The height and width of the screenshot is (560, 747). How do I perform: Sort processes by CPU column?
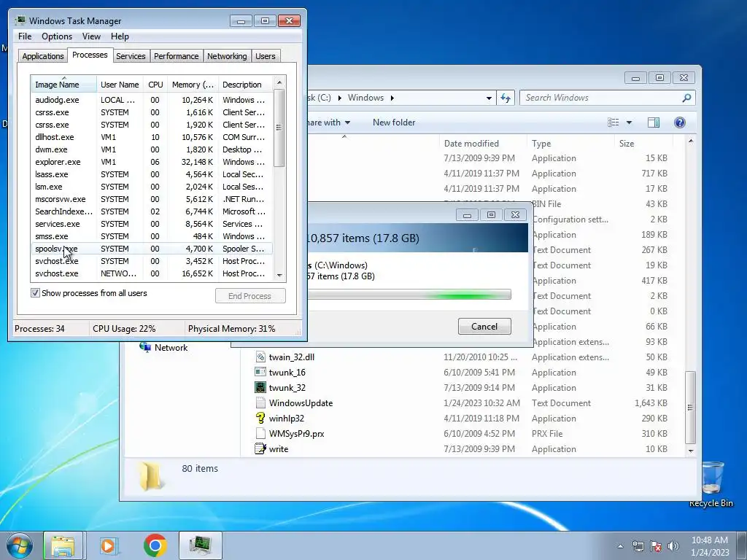coord(155,85)
